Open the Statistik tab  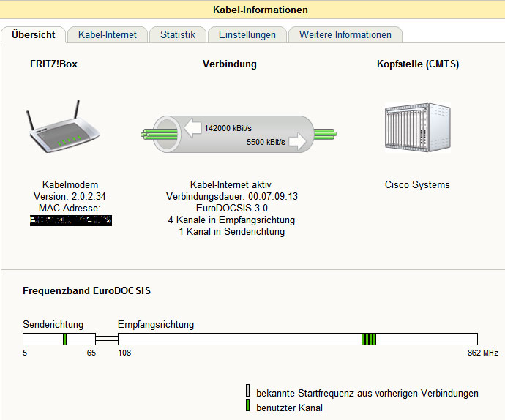(x=178, y=34)
